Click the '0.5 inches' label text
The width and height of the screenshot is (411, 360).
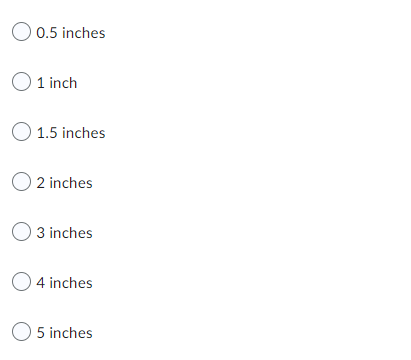[x=71, y=33]
